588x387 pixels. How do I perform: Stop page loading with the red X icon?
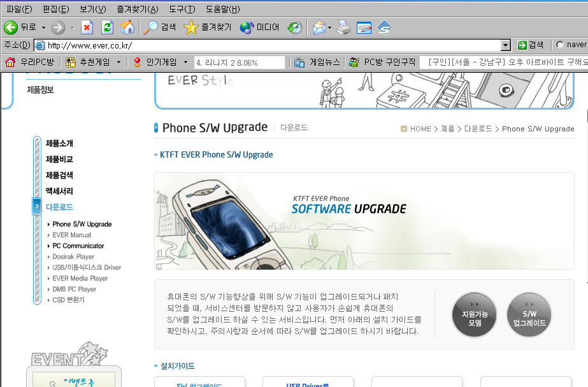pos(87,27)
